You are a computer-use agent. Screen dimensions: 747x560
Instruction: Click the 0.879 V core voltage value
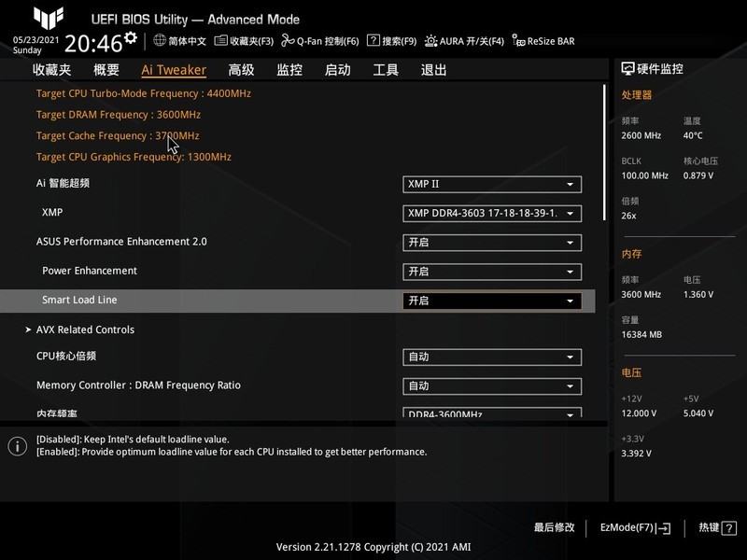[698, 175]
